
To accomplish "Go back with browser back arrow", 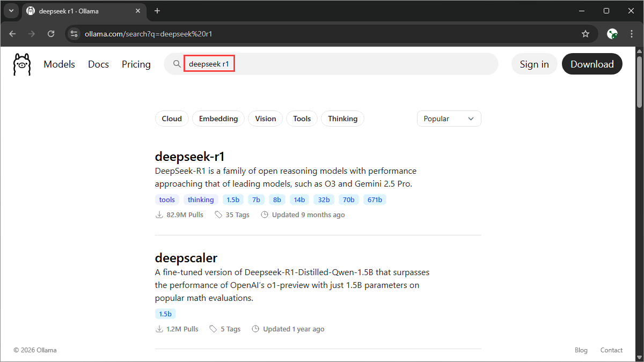I will click(x=12, y=34).
